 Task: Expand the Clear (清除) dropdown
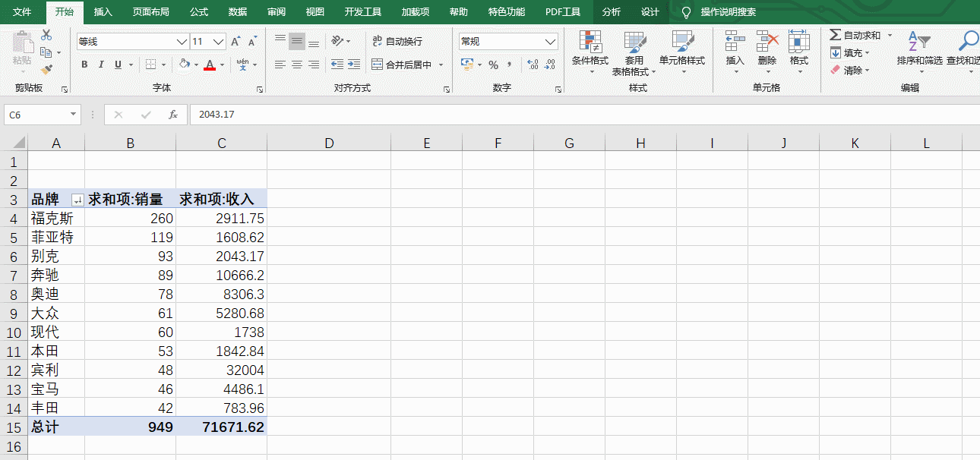pos(867,71)
